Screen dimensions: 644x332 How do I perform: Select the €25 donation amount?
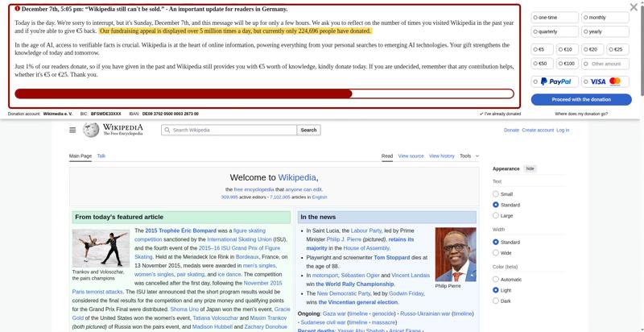tap(616, 49)
